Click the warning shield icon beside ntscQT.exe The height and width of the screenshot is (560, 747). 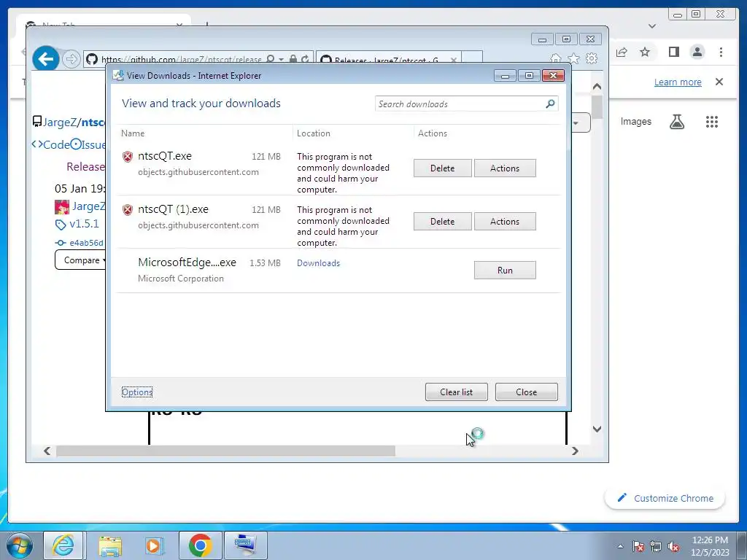(127, 157)
